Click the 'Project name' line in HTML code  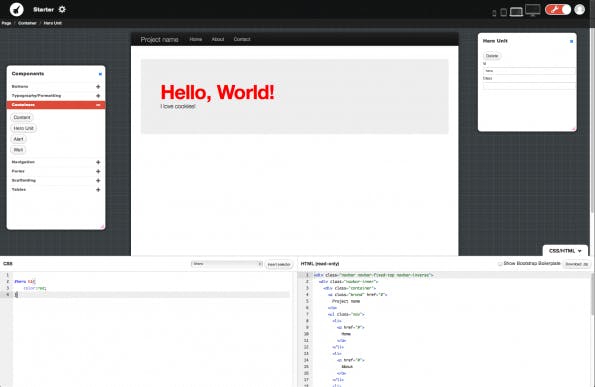(x=346, y=301)
